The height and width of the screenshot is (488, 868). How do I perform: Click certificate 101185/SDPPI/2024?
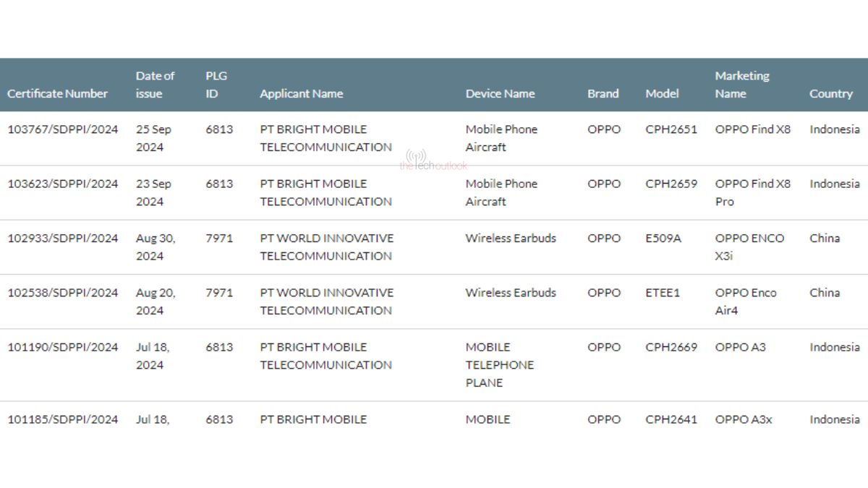click(62, 419)
